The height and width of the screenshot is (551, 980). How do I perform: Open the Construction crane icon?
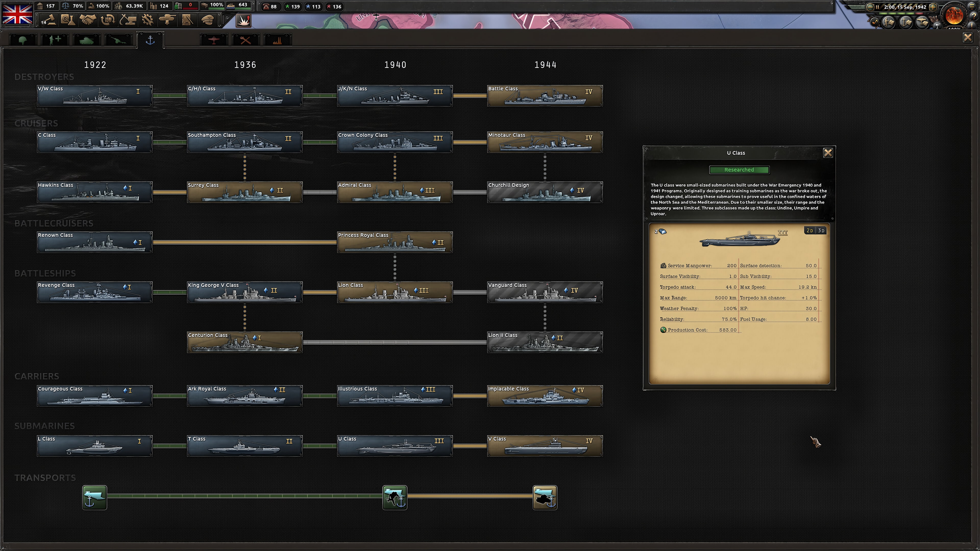click(127, 20)
